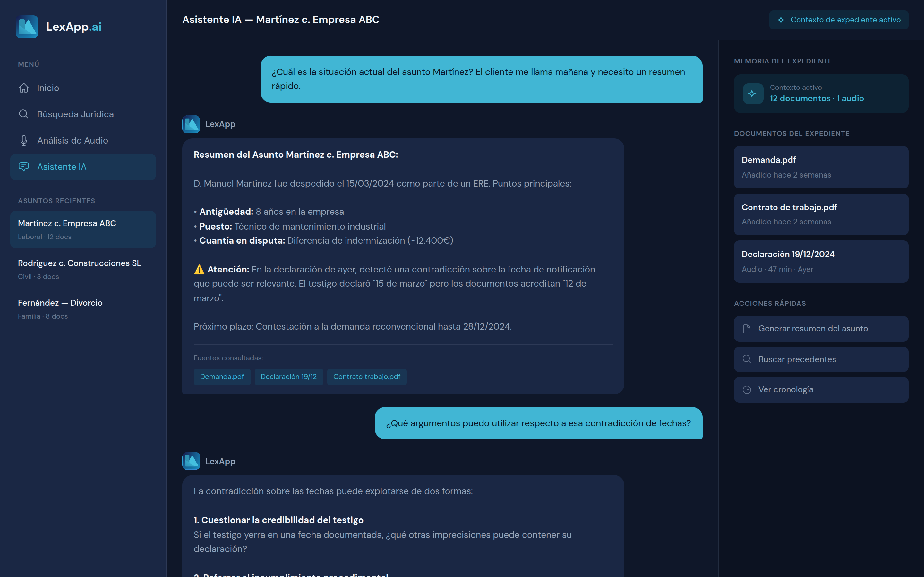Screen dimensions: 924x577
Task: Open Declaración 19/12/2024 audio card
Action: [x=821, y=261]
